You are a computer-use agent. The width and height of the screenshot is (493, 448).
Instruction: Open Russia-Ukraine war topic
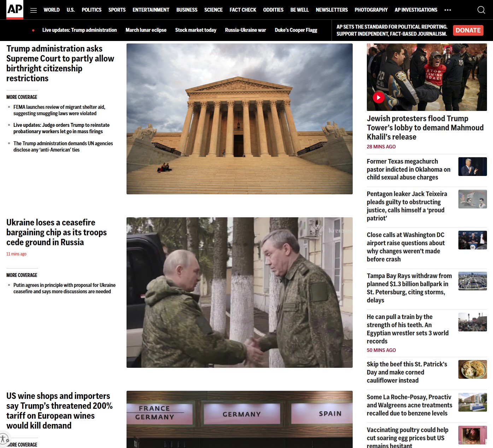[246, 30]
